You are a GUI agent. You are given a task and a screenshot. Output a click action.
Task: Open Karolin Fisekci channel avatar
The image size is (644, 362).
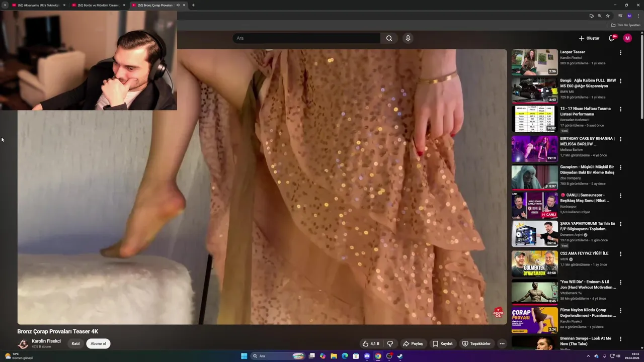[x=23, y=344]
